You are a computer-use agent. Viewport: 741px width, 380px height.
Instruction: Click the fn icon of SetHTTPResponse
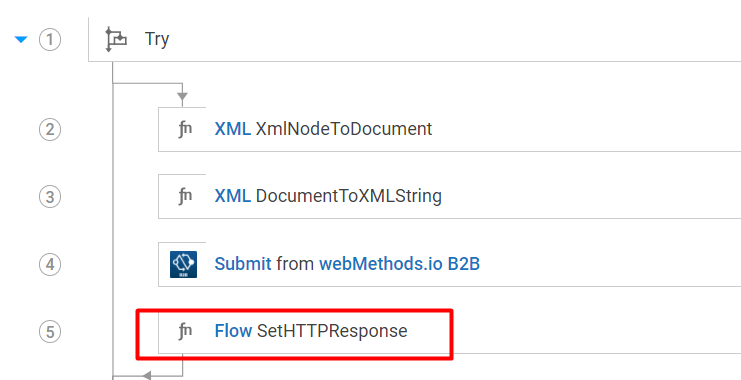[185, 331]
